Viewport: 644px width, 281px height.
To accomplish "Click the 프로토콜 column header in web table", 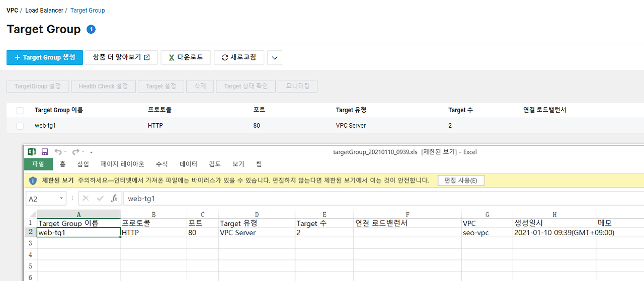I will [x=159, y=110].
